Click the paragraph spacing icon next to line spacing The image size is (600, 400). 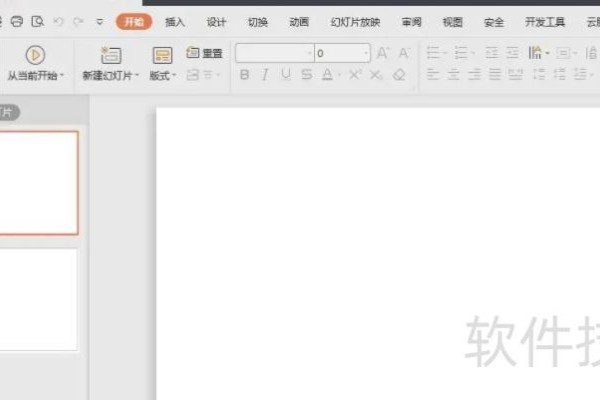560,74
